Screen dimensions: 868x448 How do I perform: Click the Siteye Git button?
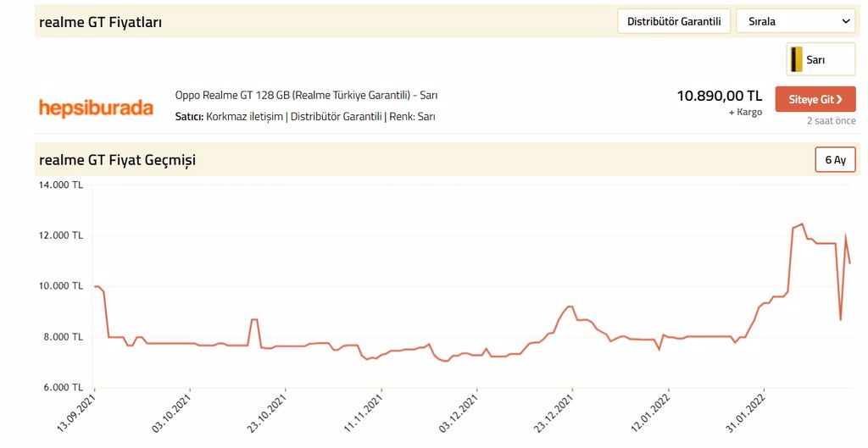click(x=815, y=99)
